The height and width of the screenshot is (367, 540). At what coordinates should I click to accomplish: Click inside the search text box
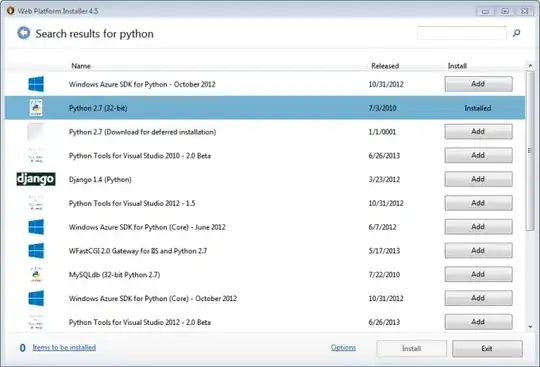click(461, 33)
